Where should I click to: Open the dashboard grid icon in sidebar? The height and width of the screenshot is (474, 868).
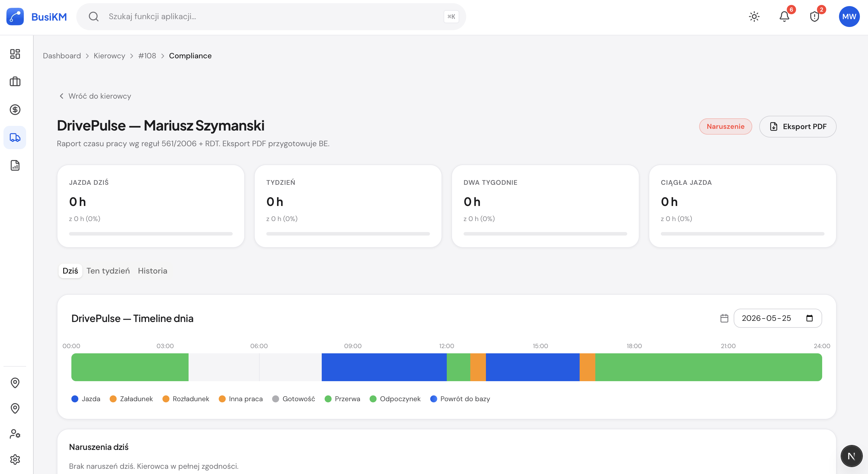pyautogui.click(x=15, y=54)
